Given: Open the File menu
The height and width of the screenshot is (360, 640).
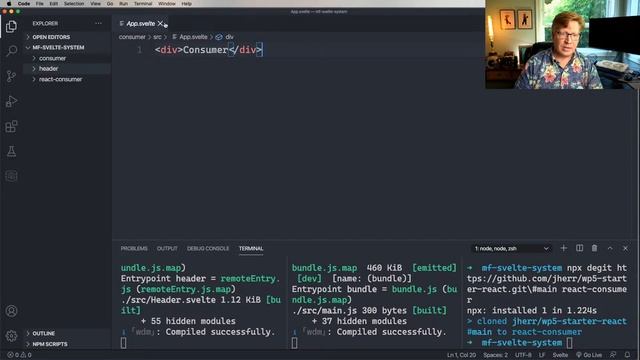Looking at the screenshot, I should 40,4.
